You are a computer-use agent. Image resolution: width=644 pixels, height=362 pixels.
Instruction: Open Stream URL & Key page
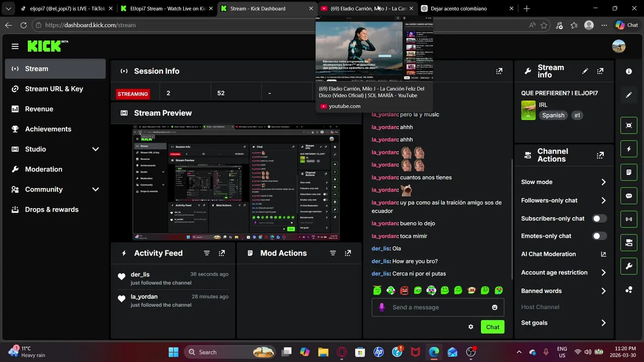pyautogui.click(x=55, y=89)
